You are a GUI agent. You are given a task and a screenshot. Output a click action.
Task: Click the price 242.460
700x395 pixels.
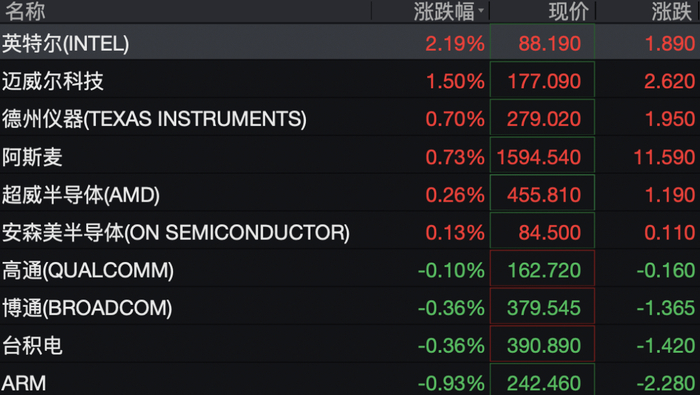544,384
